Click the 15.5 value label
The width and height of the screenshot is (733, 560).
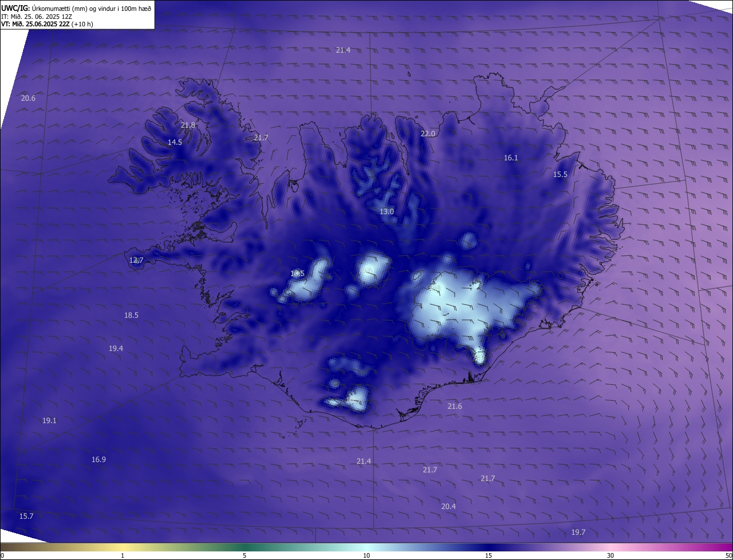click(x=560, y=175)
